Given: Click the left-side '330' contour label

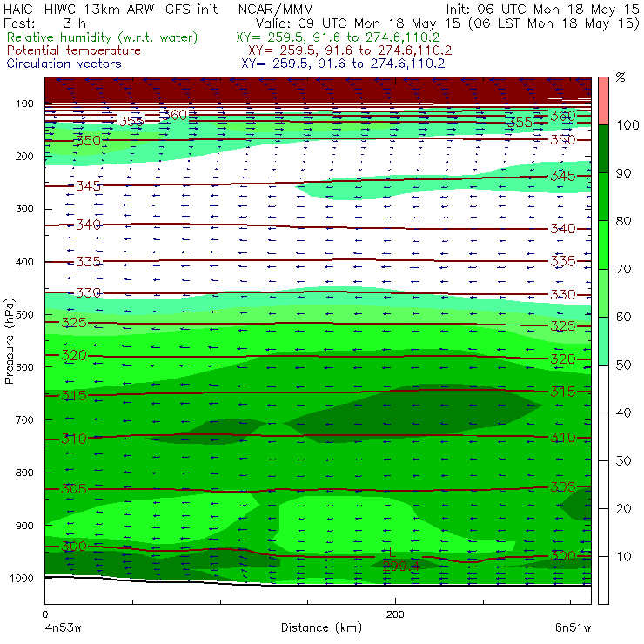Looking at the screenshot, I should coord(88,292).
